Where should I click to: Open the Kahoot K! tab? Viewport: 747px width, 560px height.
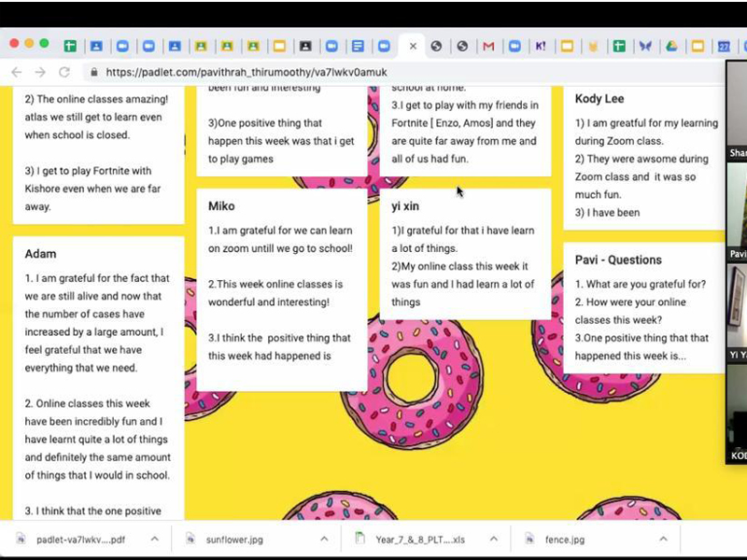coord(541,46)
